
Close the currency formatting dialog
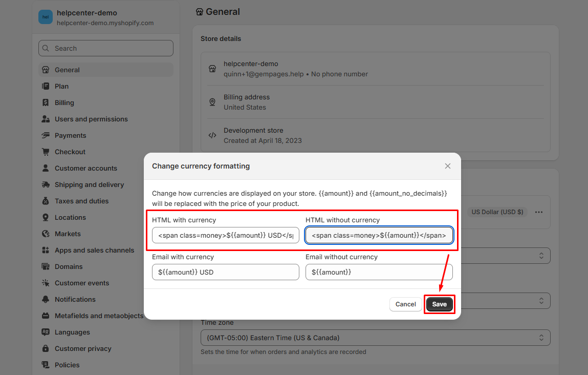(x=448, y=166)
